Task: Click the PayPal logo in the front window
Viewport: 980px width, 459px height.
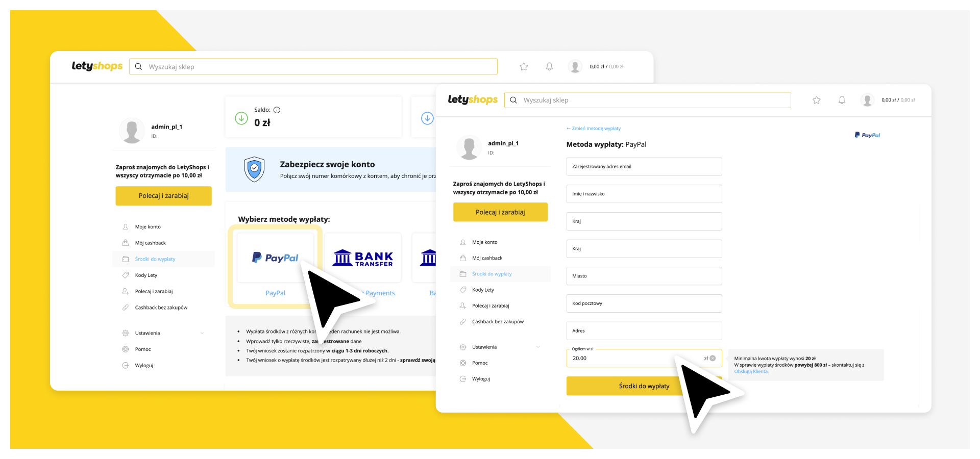Action: click(x=868, y=135)
